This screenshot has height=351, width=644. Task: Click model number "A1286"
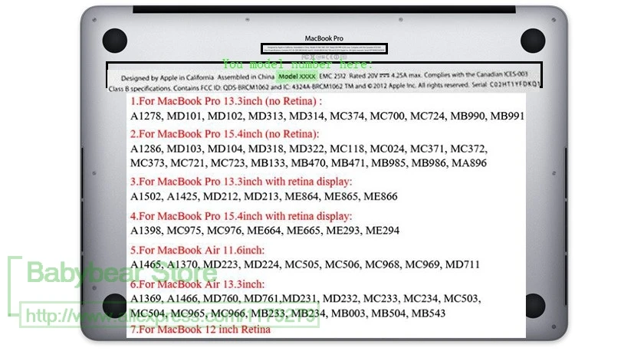(146, 149)
